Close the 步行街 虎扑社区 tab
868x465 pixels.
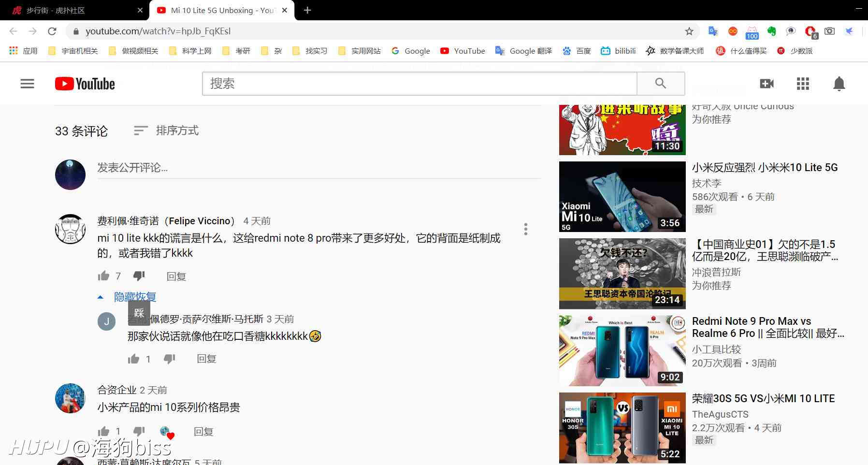tap(140, 10)
